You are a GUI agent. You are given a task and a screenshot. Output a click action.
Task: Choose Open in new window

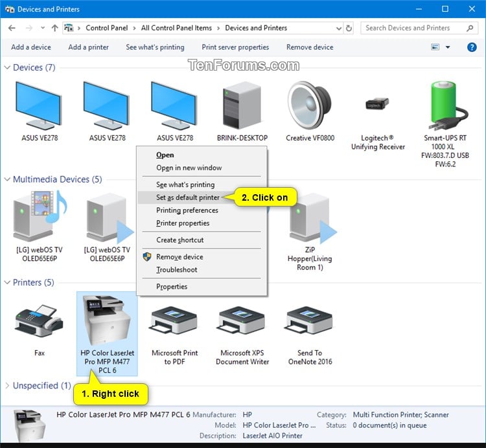[x=202, y=168]
